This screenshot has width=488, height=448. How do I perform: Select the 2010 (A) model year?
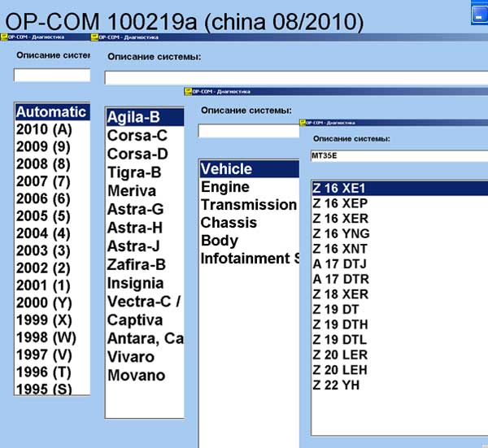point(44,129)
